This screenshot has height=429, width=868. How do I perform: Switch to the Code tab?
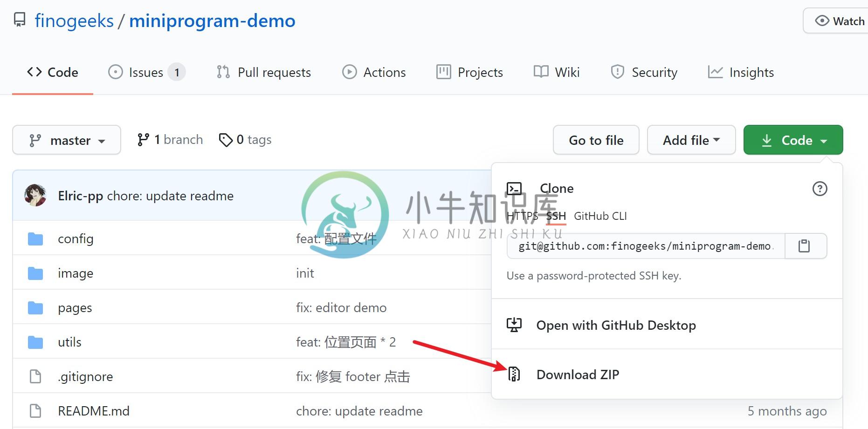click(x=53, y=72)
